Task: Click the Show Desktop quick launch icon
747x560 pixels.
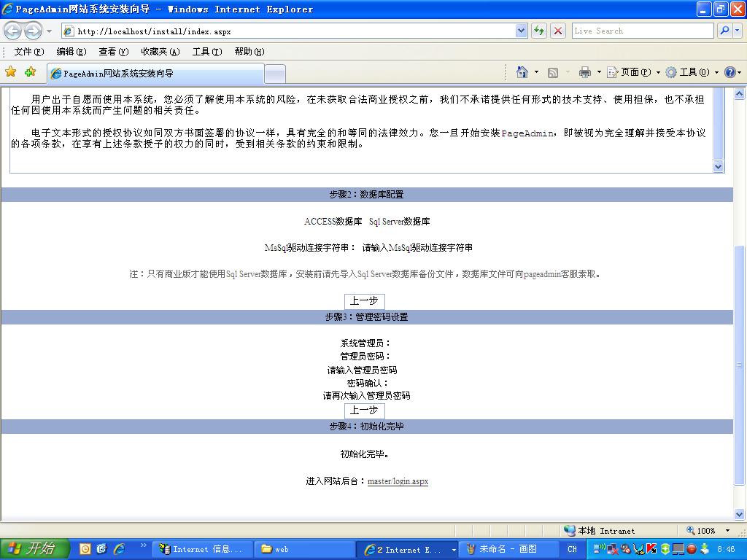Action: (x=101, y=549)
